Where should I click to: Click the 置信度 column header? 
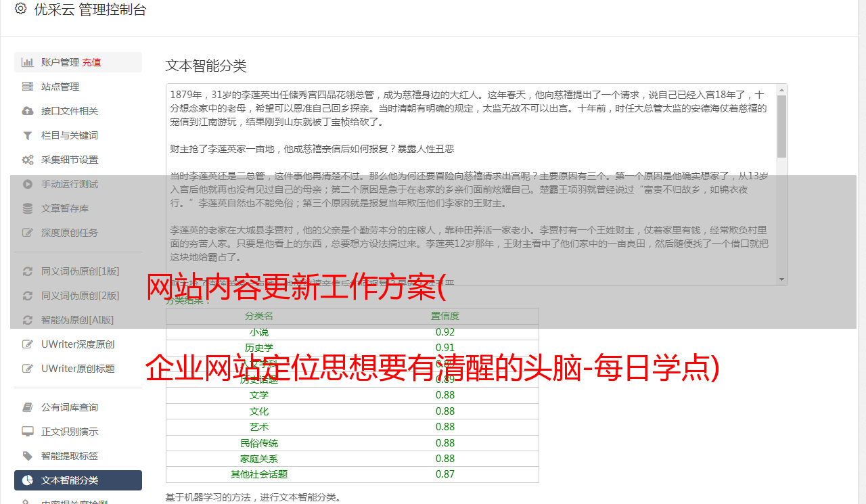pos(445,316)
